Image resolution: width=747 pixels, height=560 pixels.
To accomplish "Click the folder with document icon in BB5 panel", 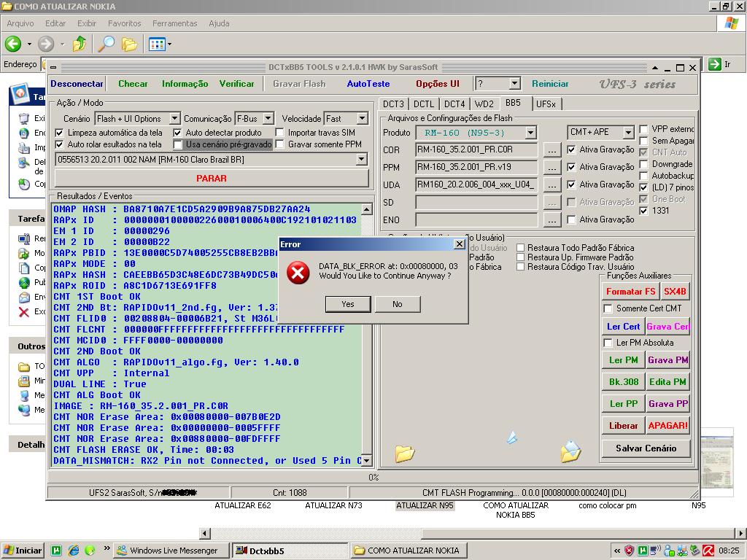I will [570, 452].
